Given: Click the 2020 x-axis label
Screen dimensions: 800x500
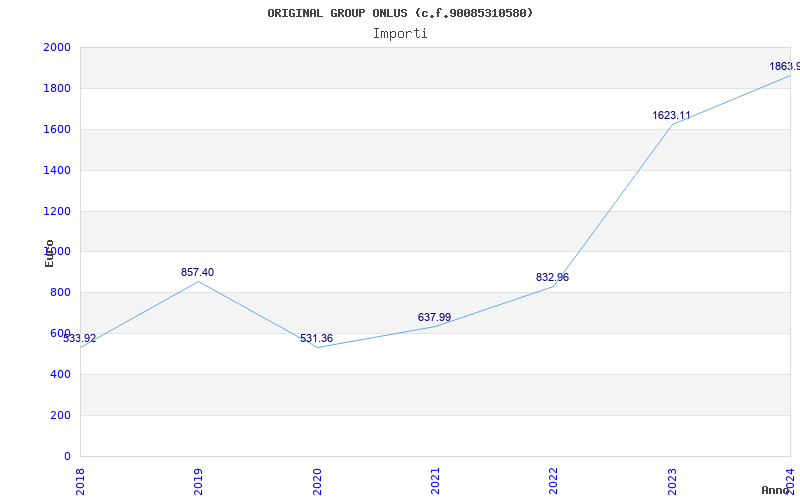Looking at the screenshot, I should tap(316, 482).
